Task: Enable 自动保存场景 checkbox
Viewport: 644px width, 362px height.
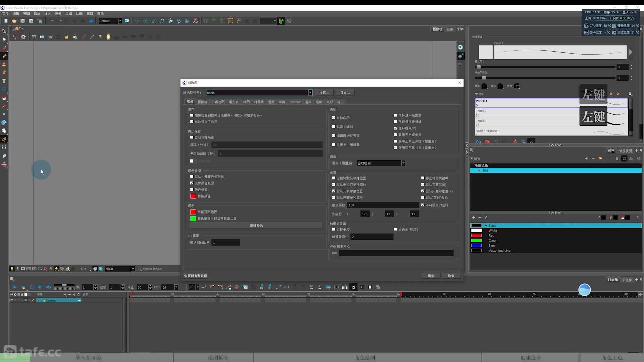Action: tap(192, 137)
